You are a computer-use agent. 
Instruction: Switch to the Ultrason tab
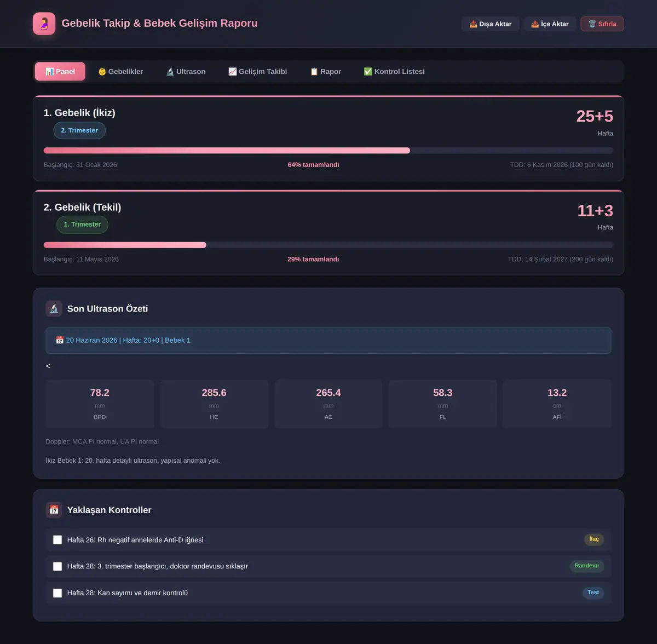[186, 72]
